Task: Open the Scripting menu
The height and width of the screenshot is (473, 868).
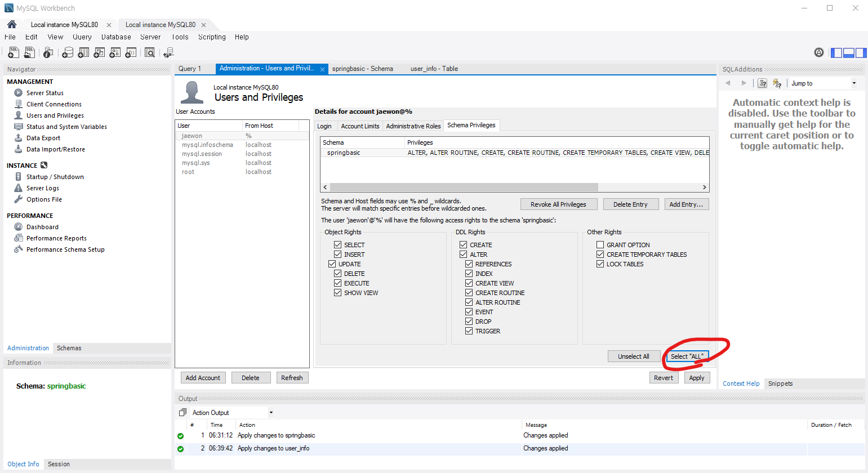Action: coord(212,37)
